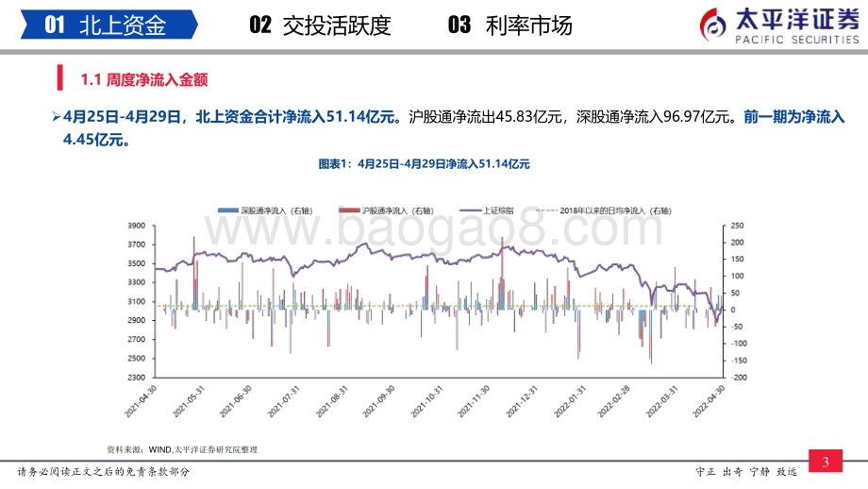The width and height of the screenshot is (868, 489).
Task: Click left axis value 3900
Action: [136, 226]
